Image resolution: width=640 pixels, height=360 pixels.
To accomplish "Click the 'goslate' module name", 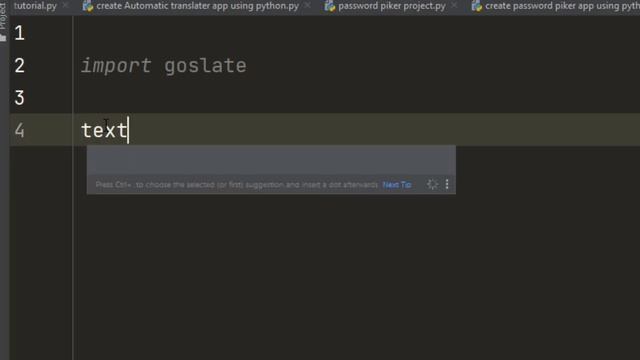I will [205, 65].
